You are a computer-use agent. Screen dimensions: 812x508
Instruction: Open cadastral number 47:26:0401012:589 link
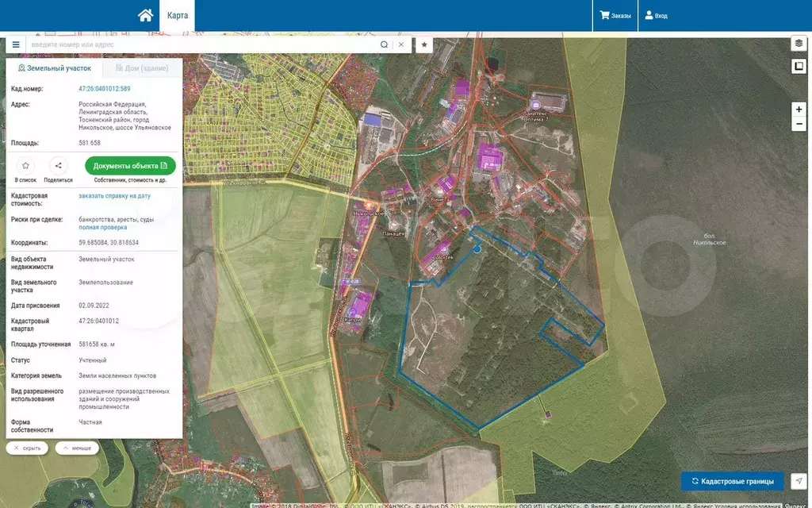104,89
